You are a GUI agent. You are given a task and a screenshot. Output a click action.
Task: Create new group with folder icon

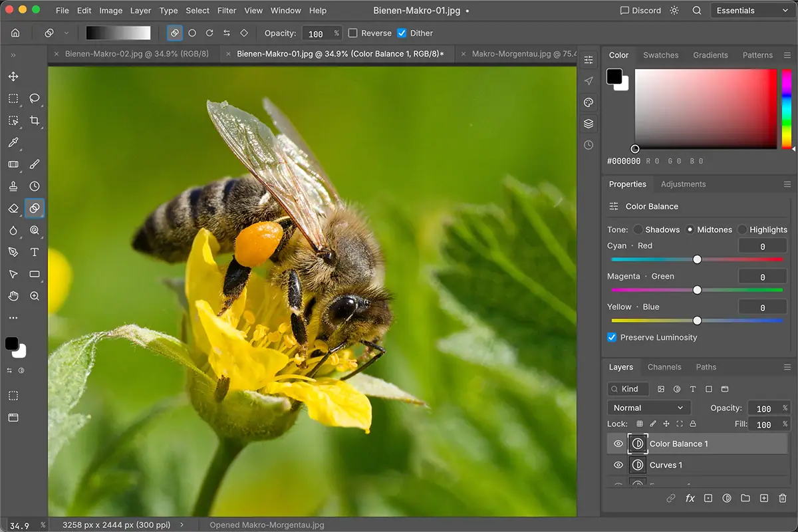745,498
